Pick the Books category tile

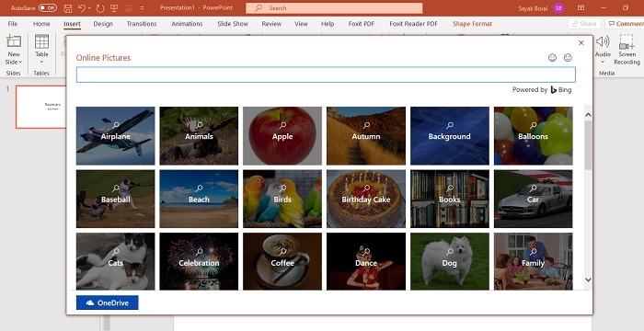click(x=450, y=199)
